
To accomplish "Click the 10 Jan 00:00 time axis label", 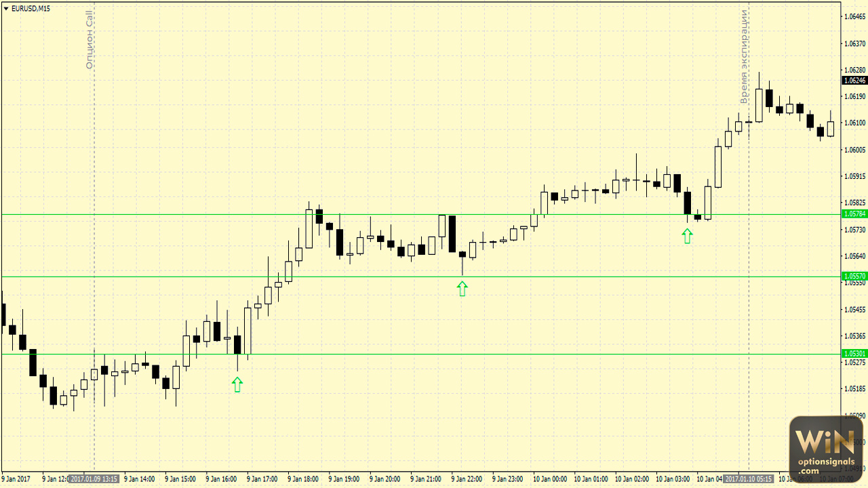I will (x=549, y=479).
